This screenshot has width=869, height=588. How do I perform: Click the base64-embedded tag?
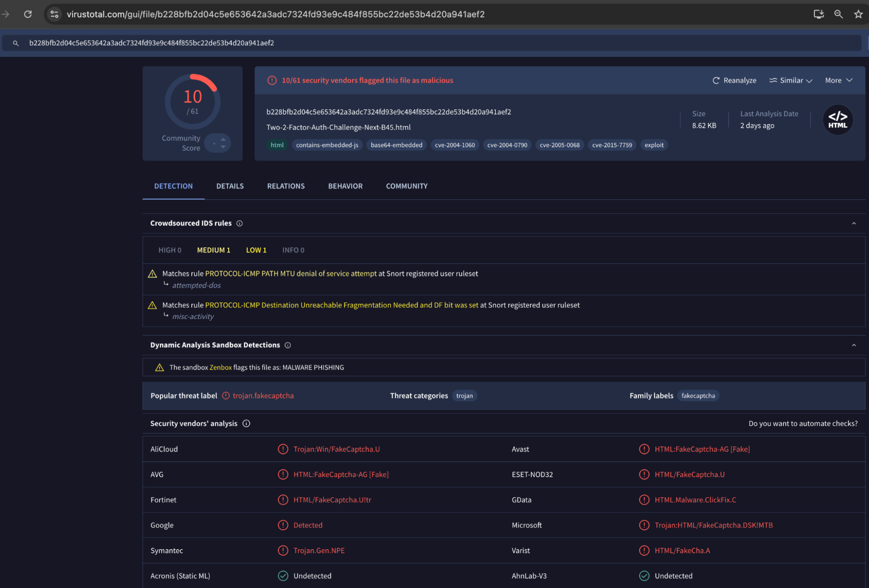click(396, 145)
